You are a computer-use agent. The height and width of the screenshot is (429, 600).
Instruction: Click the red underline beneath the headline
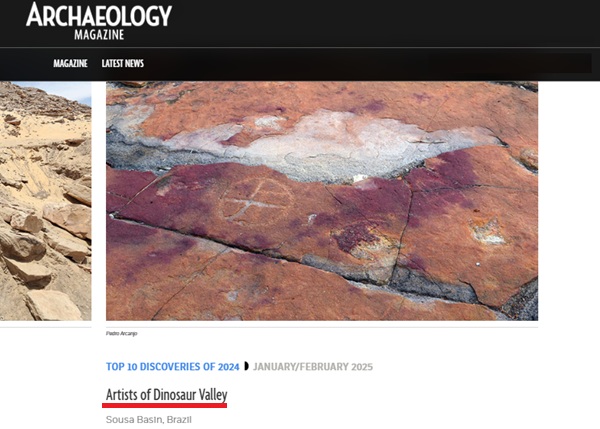165,405
